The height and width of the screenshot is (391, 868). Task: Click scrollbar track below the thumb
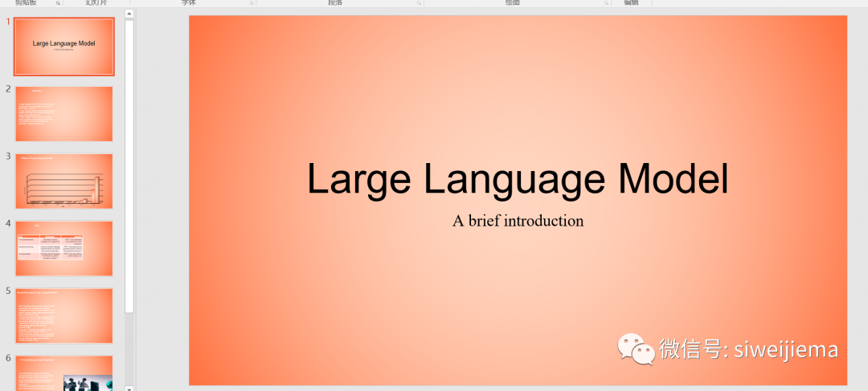[x=129, y=345]
